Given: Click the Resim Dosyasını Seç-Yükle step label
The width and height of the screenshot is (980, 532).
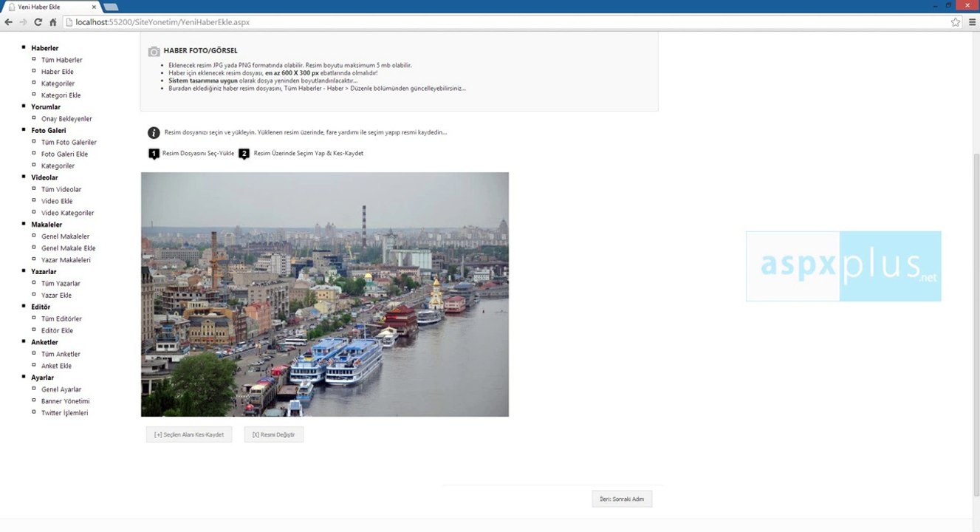Looking at the screenshot, I should pos(198,154).
